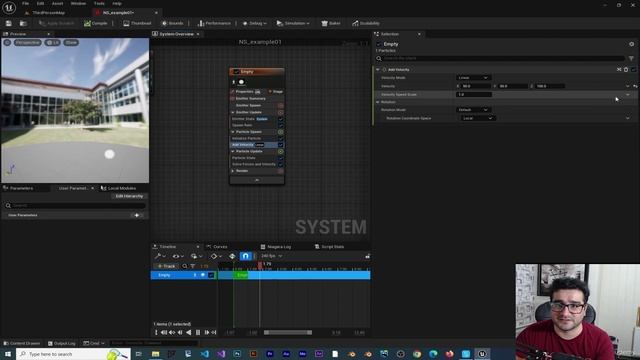Open timeline view options eye menu

click(178, 256)
